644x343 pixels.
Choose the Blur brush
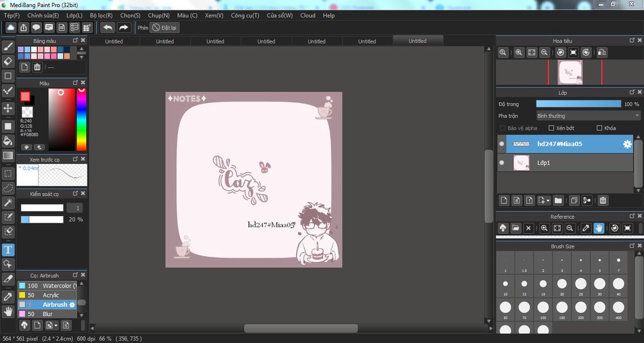[47, 314]
